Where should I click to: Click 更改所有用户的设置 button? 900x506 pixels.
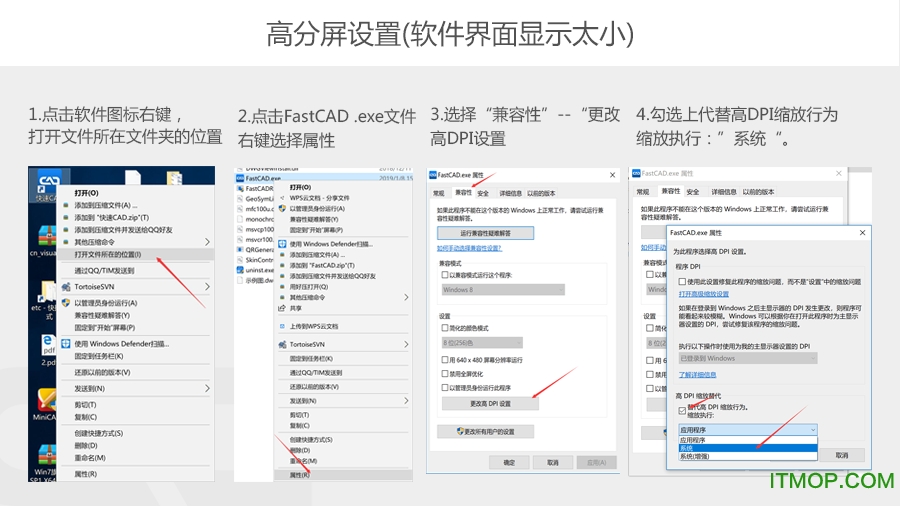pyautogui.click(x=486, y=431)
